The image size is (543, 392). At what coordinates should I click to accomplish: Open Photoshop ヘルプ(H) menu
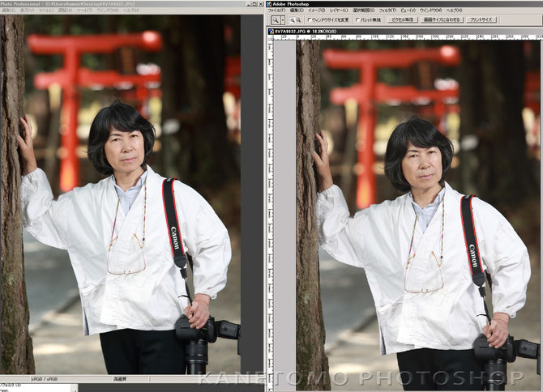click(x=455, y=11)
